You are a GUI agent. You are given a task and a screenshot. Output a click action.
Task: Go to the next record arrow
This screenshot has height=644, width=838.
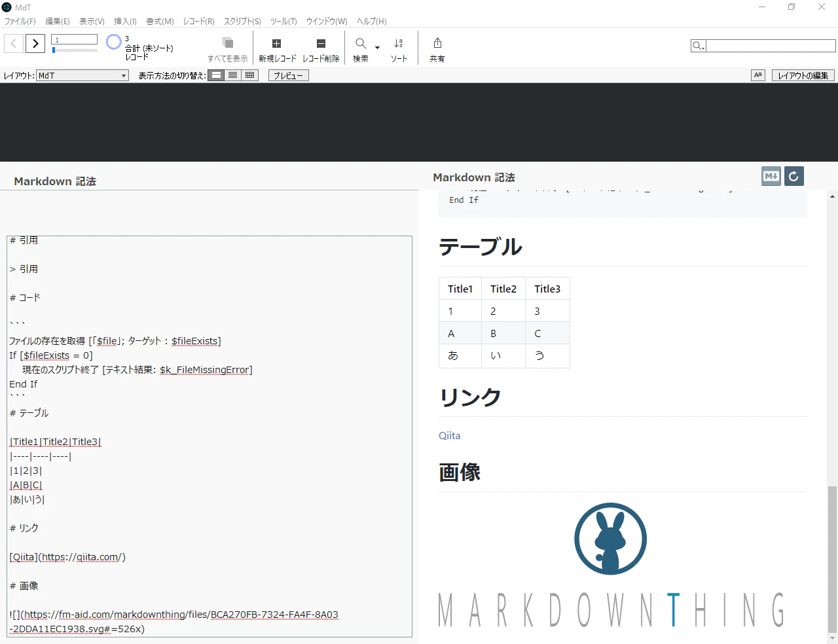coord(35,44)
